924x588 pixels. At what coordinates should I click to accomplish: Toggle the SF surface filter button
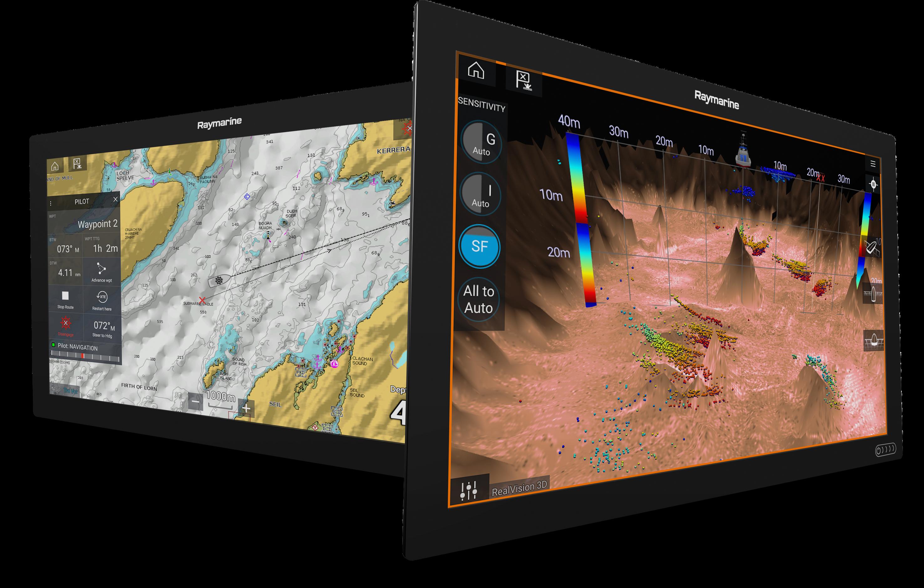tap(479, 246)
